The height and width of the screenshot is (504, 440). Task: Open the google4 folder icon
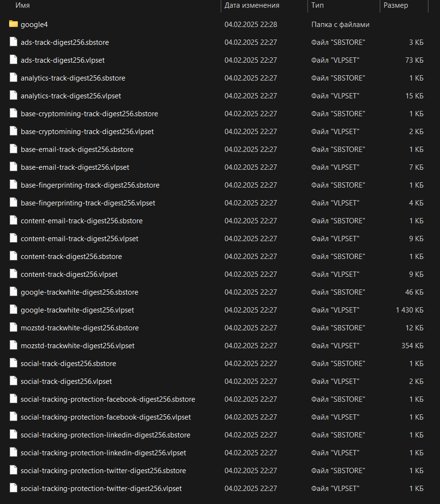point(13,24)
